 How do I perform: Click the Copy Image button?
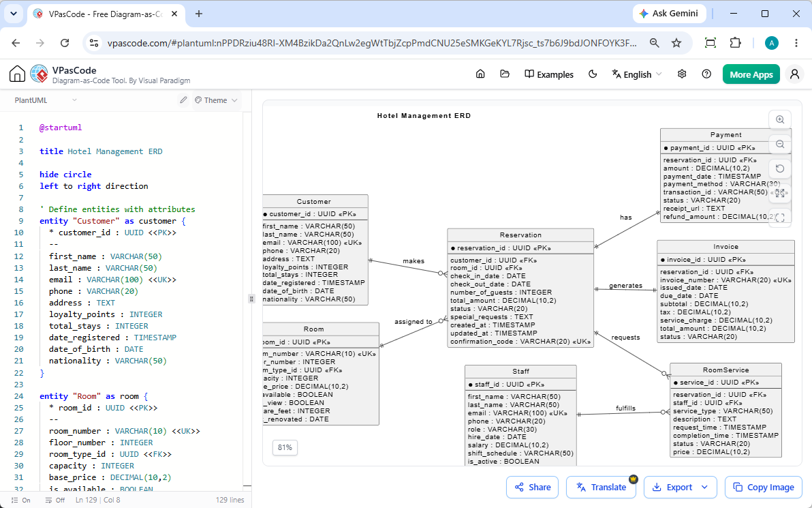point(764,488)
